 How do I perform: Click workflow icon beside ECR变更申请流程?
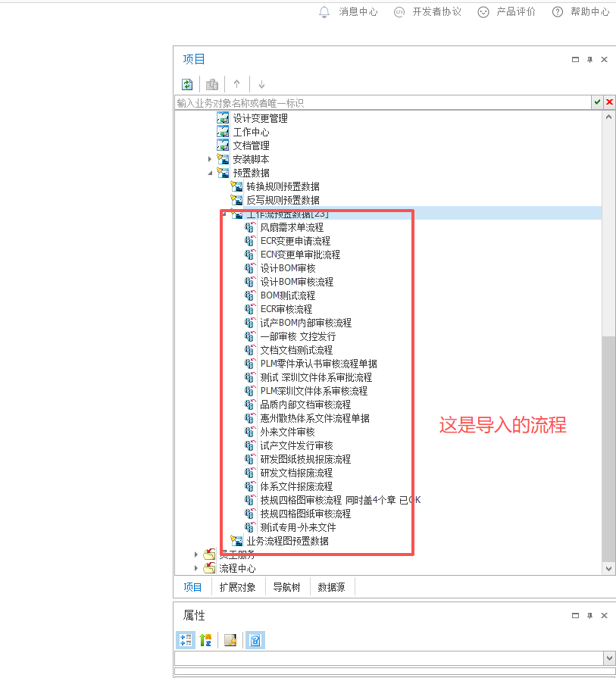250,241
